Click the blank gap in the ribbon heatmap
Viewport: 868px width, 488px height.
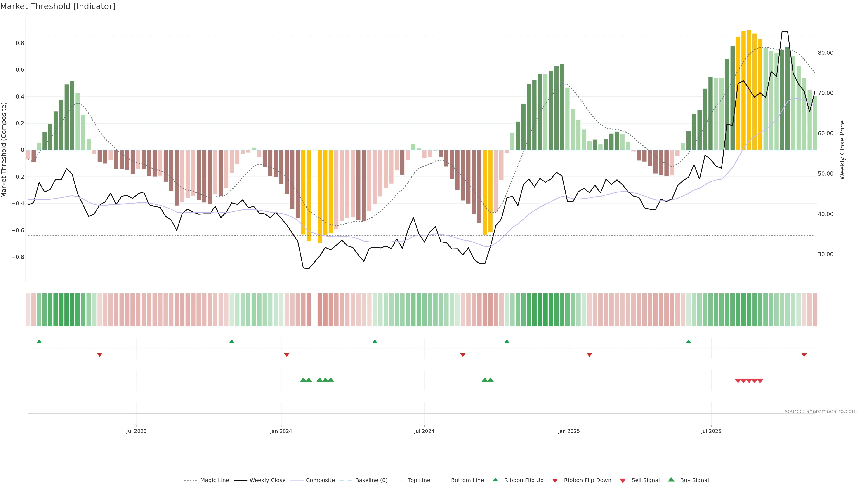[x=314, y=310]
